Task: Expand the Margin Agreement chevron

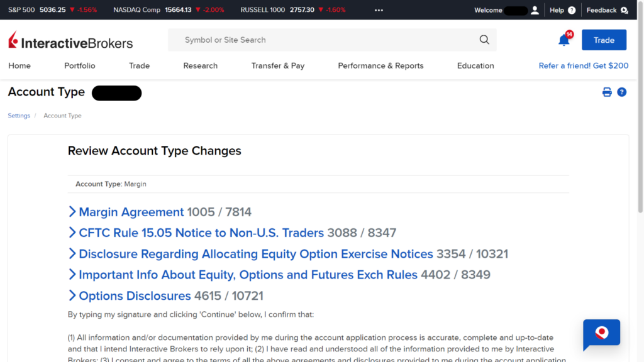Action: click(x=72, y=212)
